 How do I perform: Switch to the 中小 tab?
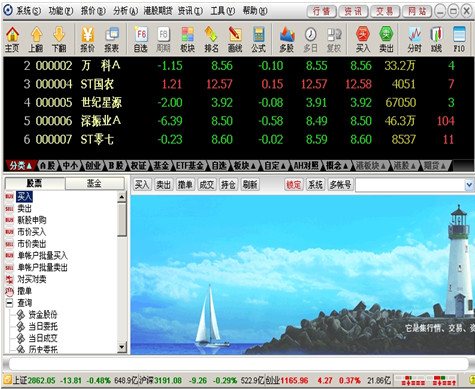tap(71, 165)
